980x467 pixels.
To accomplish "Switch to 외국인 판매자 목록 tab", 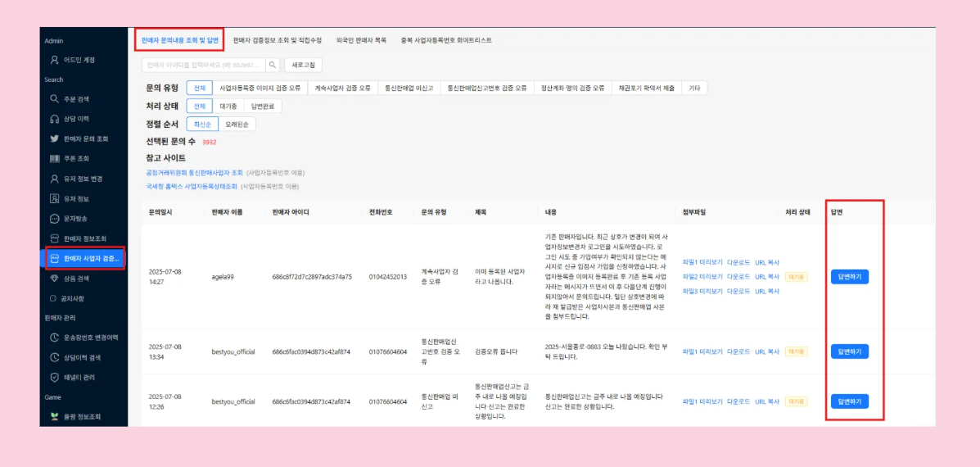I will point(361,40).
